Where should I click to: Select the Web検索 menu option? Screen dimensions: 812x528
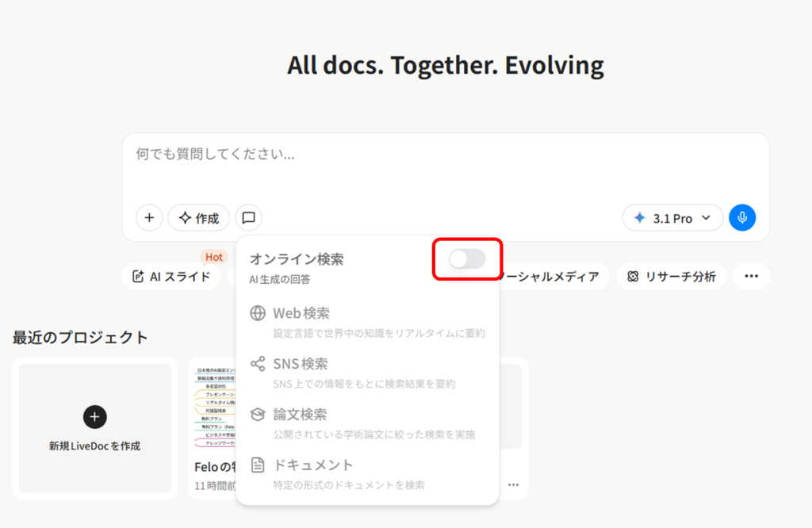(301, 313)
